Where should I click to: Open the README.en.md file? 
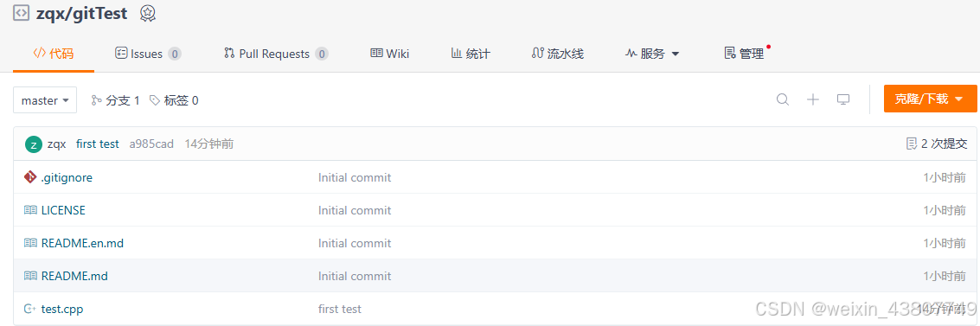(82, 243)
